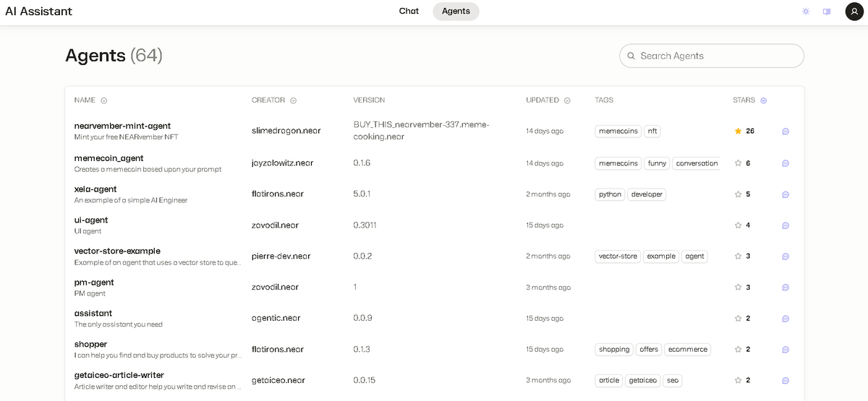The height and width of the screenshot is (401, 868).
Task: Star the xela-agent
Action: tap(738, 194)
